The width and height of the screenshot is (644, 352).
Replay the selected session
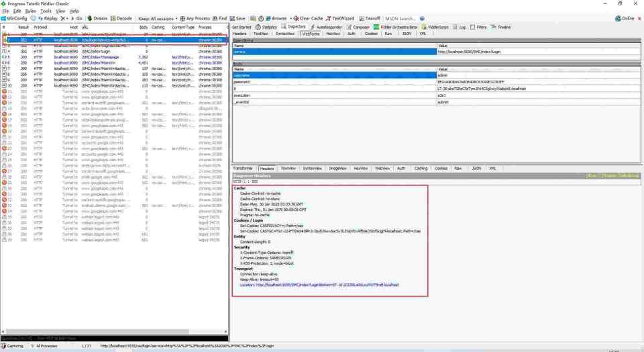48,19
